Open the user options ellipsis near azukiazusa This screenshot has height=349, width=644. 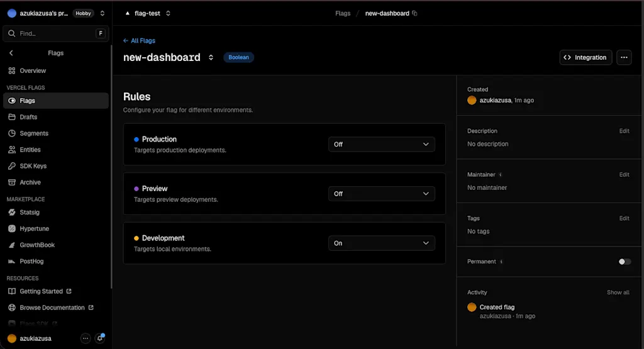tap(85, 338)
